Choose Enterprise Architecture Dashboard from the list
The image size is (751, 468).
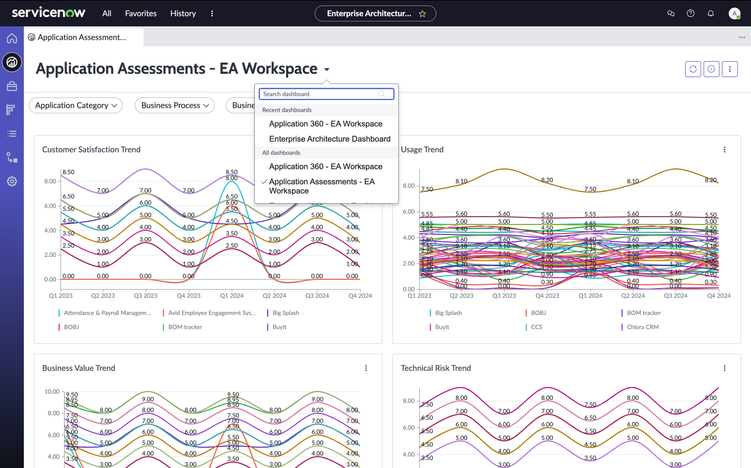tap(330, 139)
